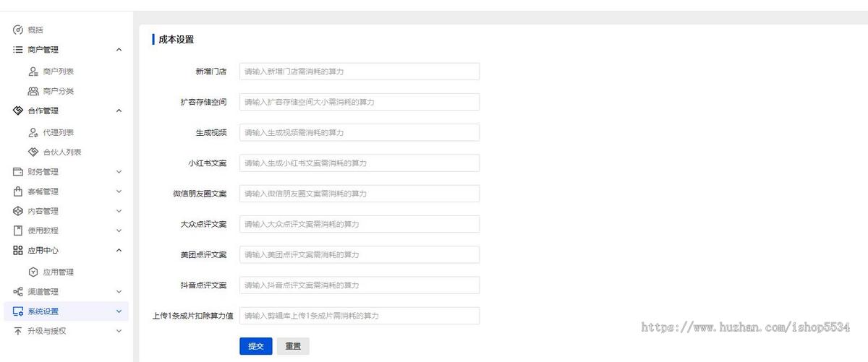
Task: Click the 扩容存储空间 field label
Action: (203, 102)
